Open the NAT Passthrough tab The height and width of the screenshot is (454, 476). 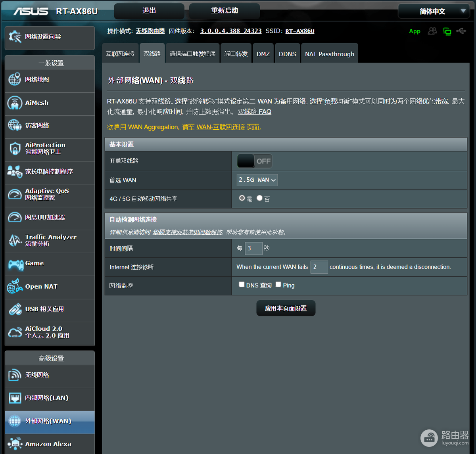[x=330, y=54]
